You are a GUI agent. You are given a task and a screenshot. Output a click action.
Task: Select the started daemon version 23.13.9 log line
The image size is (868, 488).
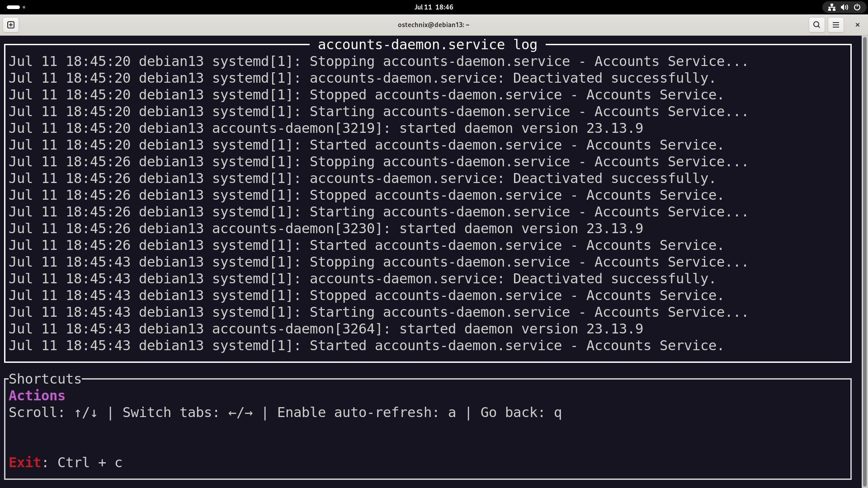coord(521,128)
